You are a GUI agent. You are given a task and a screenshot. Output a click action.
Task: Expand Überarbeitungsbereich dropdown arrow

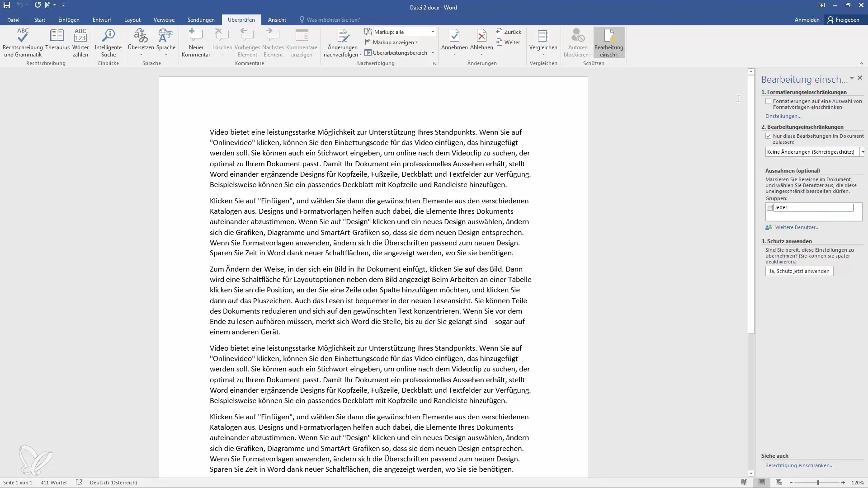(433, 53)
